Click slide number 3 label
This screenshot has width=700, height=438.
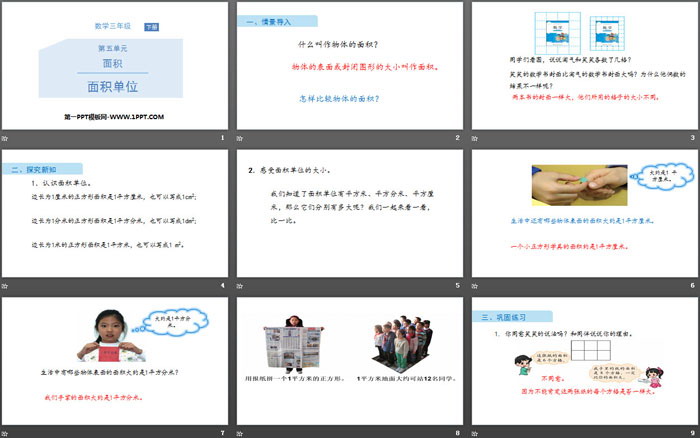pos(692,138)
